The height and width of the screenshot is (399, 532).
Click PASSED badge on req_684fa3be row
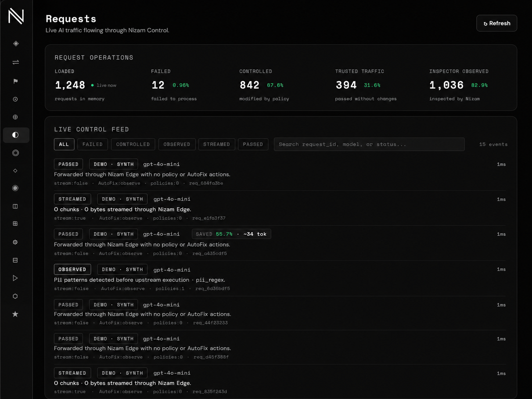coord(68,164)
